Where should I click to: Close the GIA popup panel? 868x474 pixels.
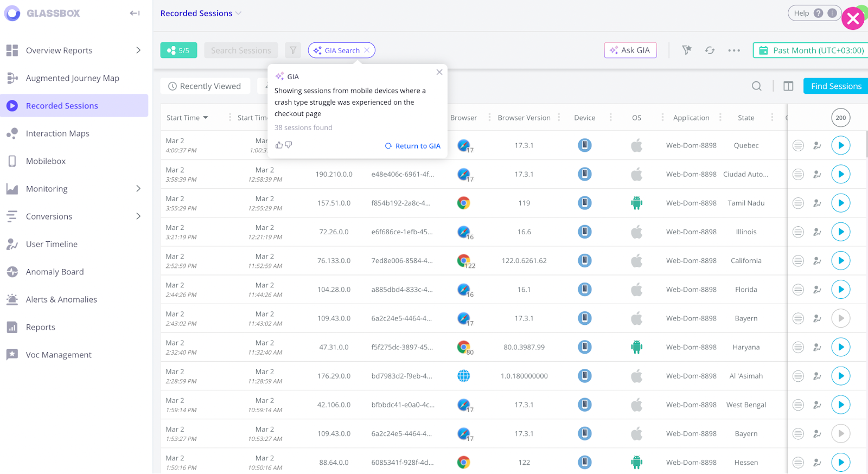(439, 72)
